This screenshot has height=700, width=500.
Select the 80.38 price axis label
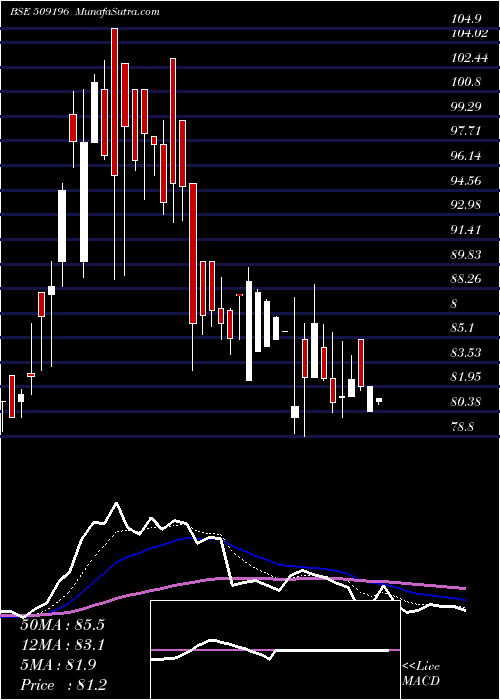coord(466,402)
